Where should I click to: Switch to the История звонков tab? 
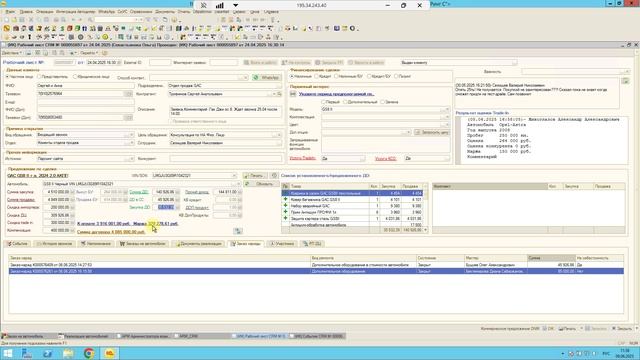(x=55, y=244)
